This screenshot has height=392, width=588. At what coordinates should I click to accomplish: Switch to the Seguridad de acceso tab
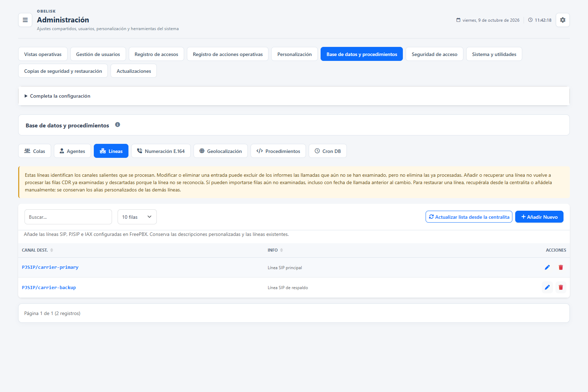tap(434, 54)
